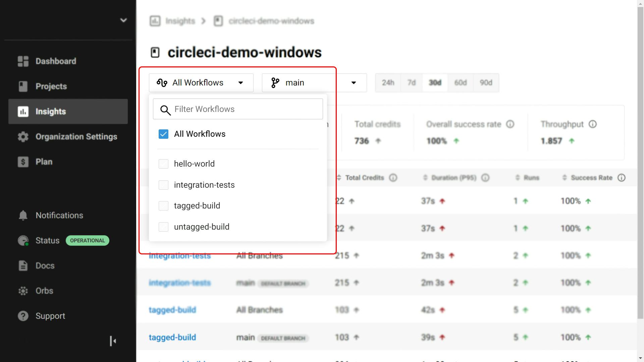The image size is (644, 362).
Task: Collapse the All Workflows dropdown
Action: [241, 82]
